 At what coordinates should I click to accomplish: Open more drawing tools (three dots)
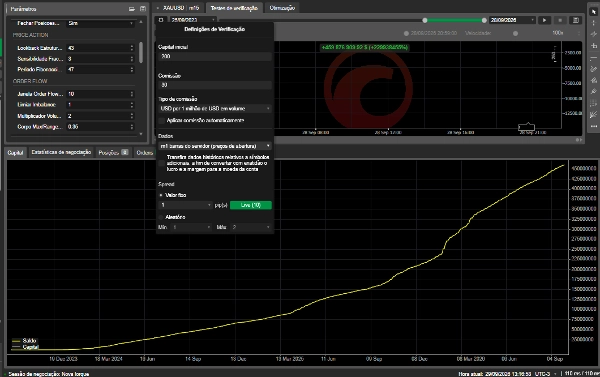tap(593, 126)
